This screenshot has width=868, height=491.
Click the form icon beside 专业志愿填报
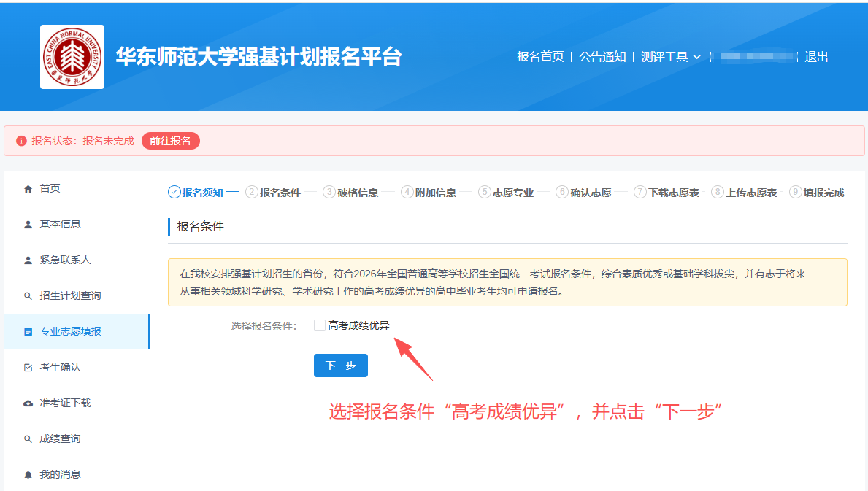click(28, 332)
